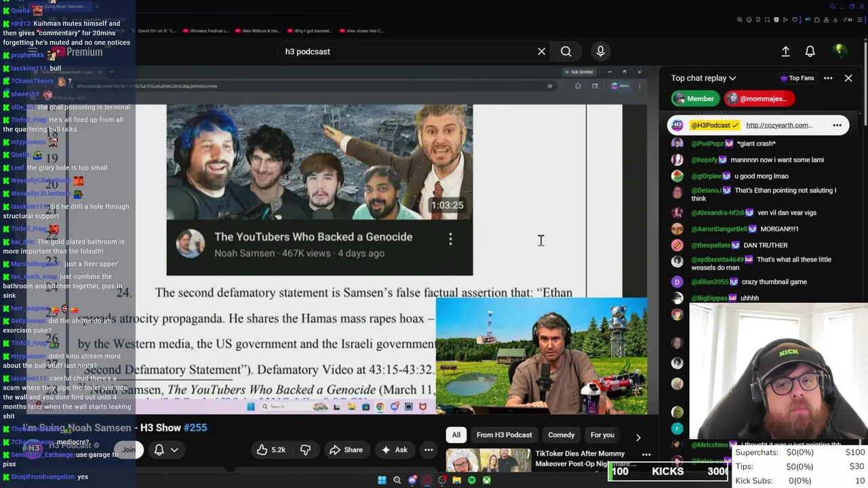
Task: Click the YouTube search magnifier button
Action: point(566,52)
